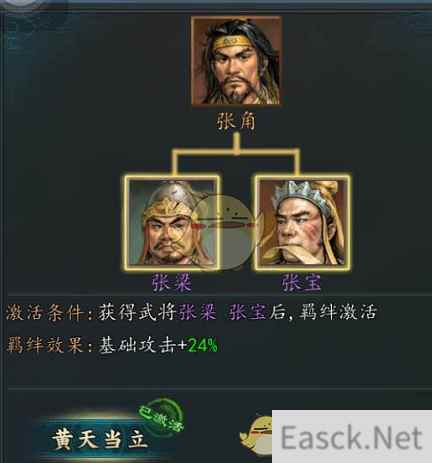Click the Easck.Net watermark banner
Image resolution: width=432 pixels, height=463 pixels.
click(x=352, y=437)
